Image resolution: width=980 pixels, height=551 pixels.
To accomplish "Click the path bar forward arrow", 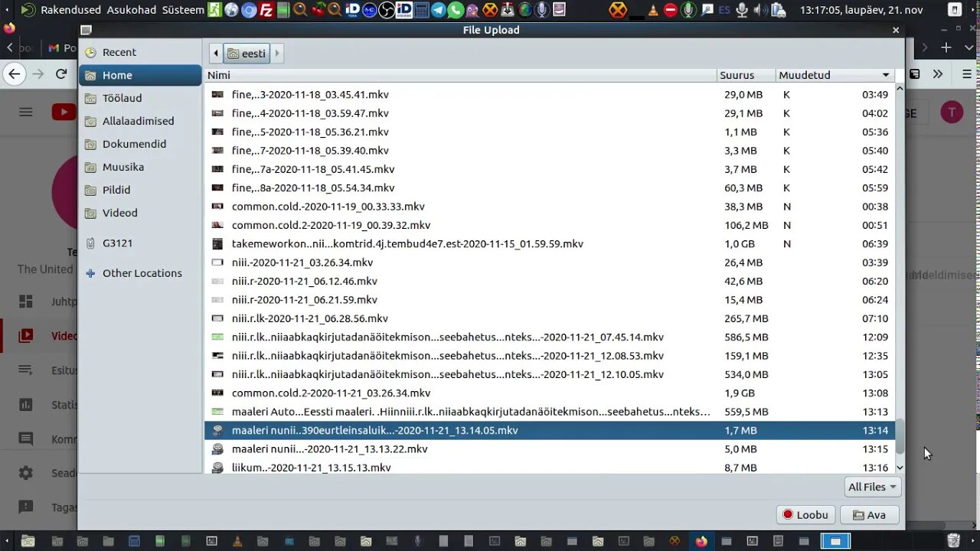I will click(x=277, y=54).
